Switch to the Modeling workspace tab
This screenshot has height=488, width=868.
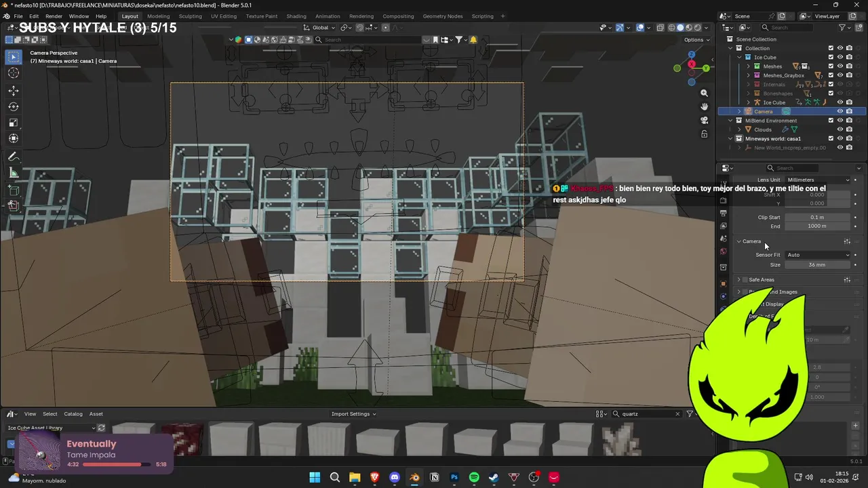tap(159, 16)
